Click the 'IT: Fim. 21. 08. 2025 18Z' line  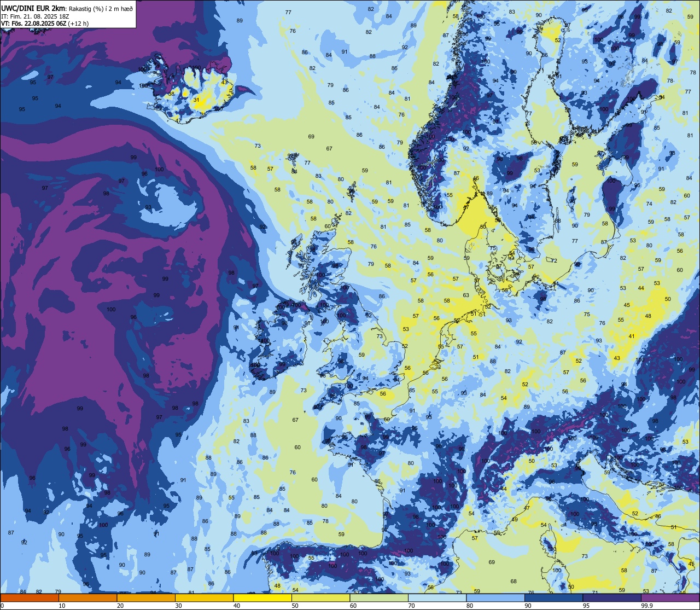tap(35, 16)
